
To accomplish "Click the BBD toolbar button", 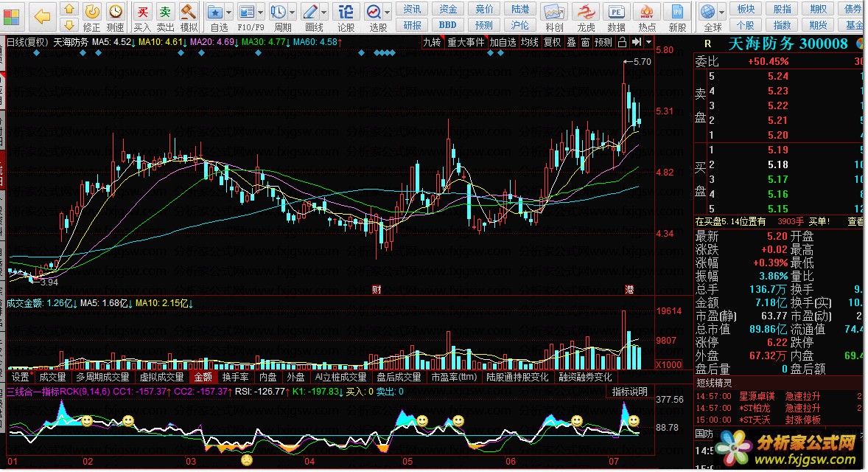I will (447, 25).
